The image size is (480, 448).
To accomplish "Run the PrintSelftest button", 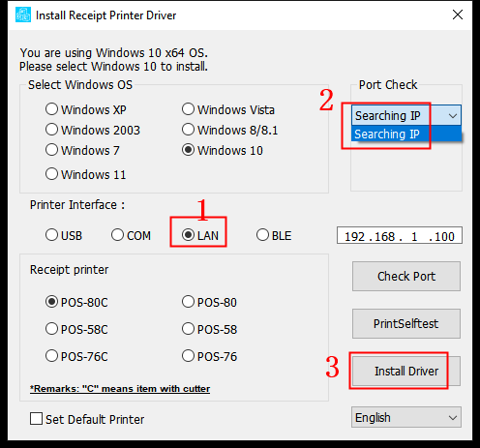I will coord(406,323).
